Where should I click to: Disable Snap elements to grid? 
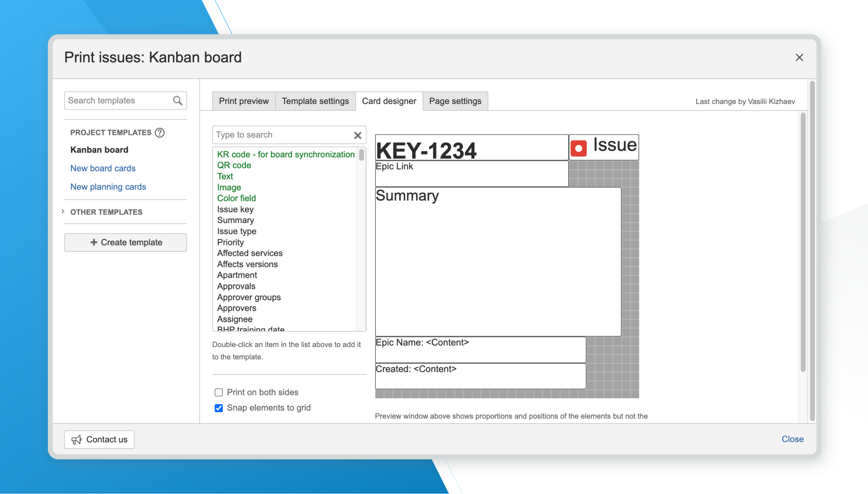pos(219,408)
